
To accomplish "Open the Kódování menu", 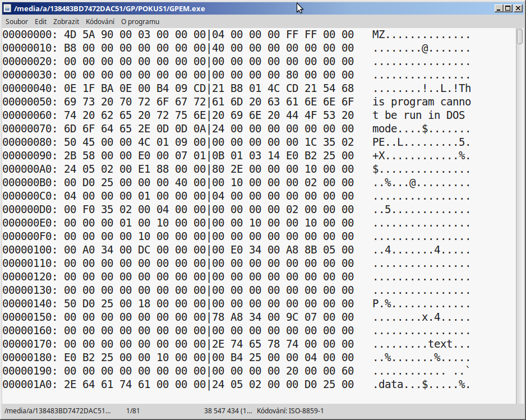I will click(100, 21).
